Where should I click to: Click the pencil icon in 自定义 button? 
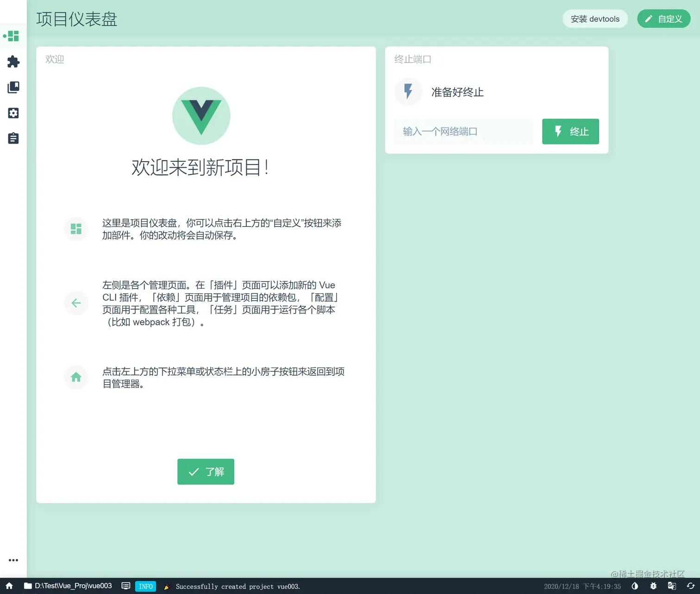pyautogui.click(x=649, y=19)
